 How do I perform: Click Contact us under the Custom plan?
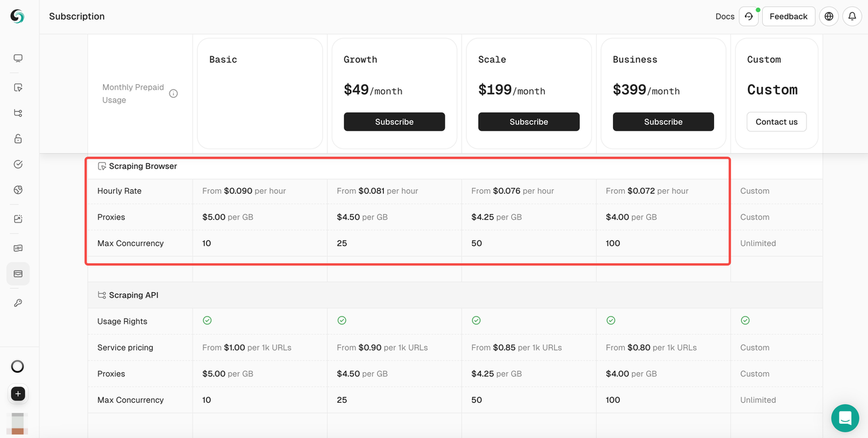(776, 121)
